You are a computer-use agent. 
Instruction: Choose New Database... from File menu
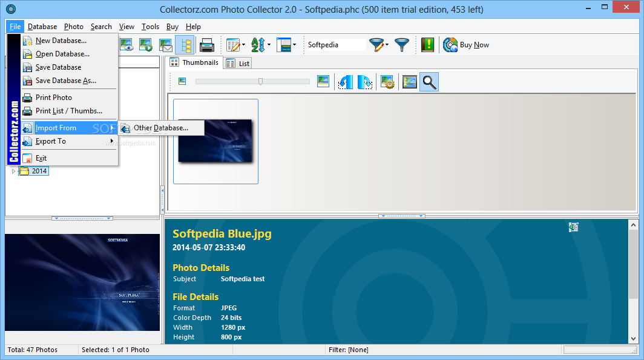coord(70,41)
